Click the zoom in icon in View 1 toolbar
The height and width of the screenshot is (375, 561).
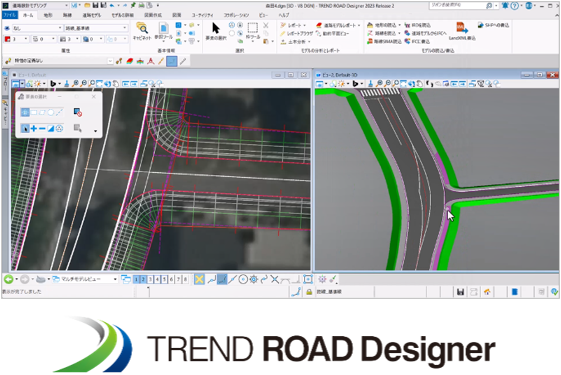(75, 84)
